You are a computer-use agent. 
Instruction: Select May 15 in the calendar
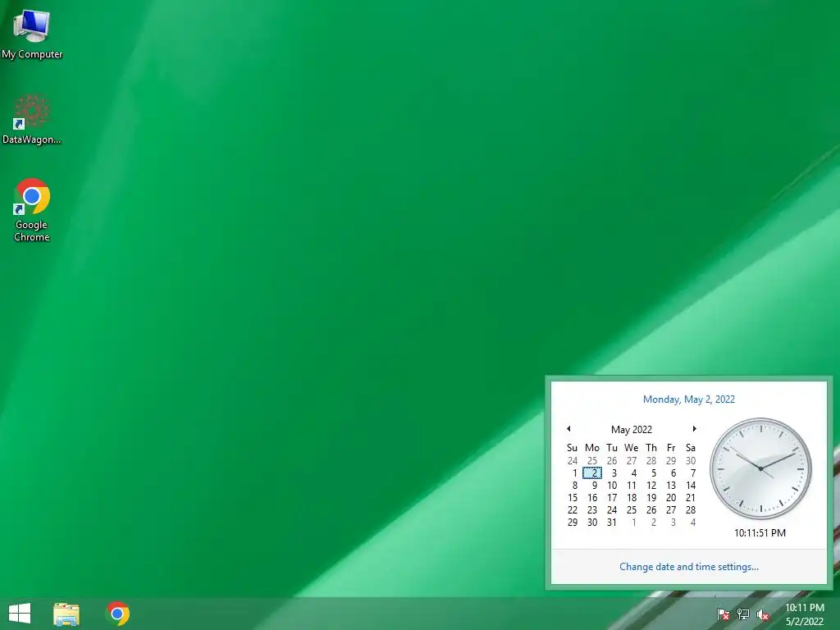coord(573,498)
